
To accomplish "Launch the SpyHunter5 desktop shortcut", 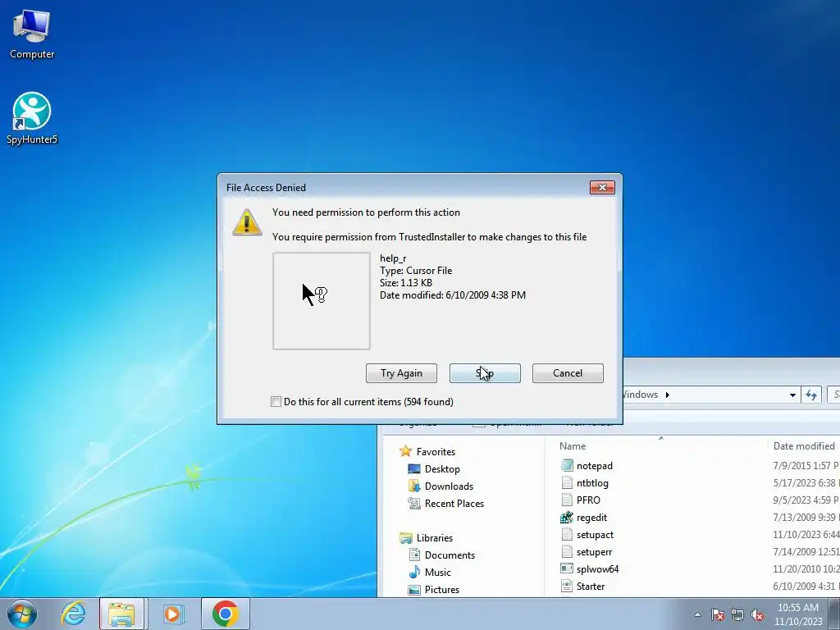I will coord(32,118).
